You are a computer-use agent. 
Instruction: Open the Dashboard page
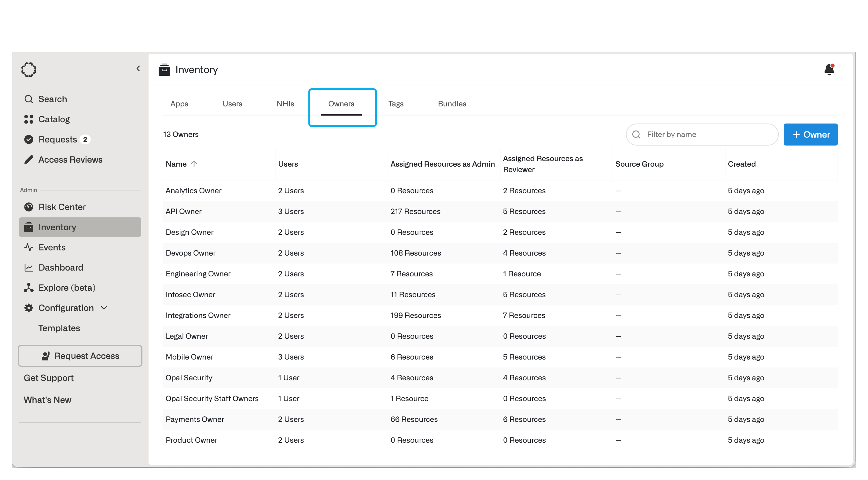61,268
